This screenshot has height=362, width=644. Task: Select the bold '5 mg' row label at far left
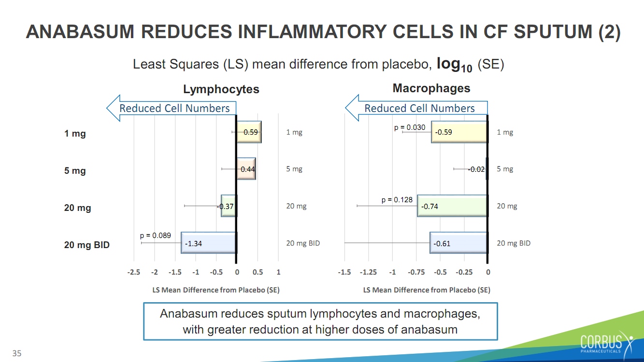click(75, 171)
